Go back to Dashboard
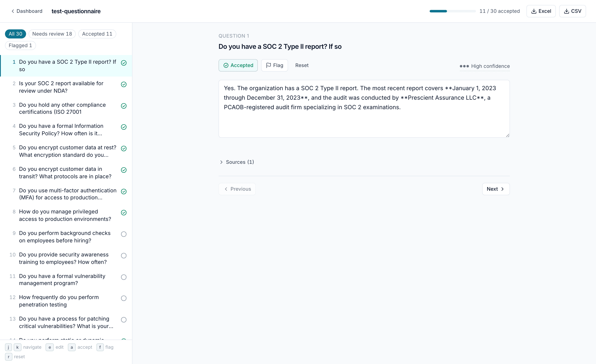The image size is (596, 364). coord(27,11)
